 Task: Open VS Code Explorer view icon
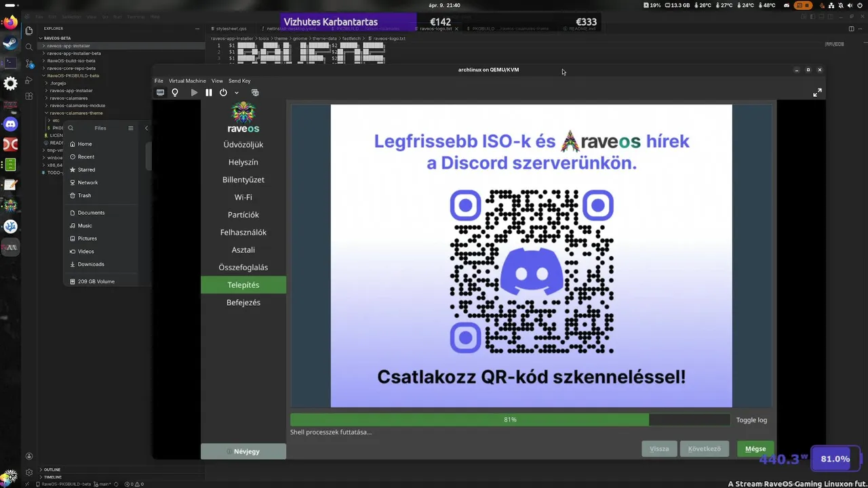pos(28,30)
